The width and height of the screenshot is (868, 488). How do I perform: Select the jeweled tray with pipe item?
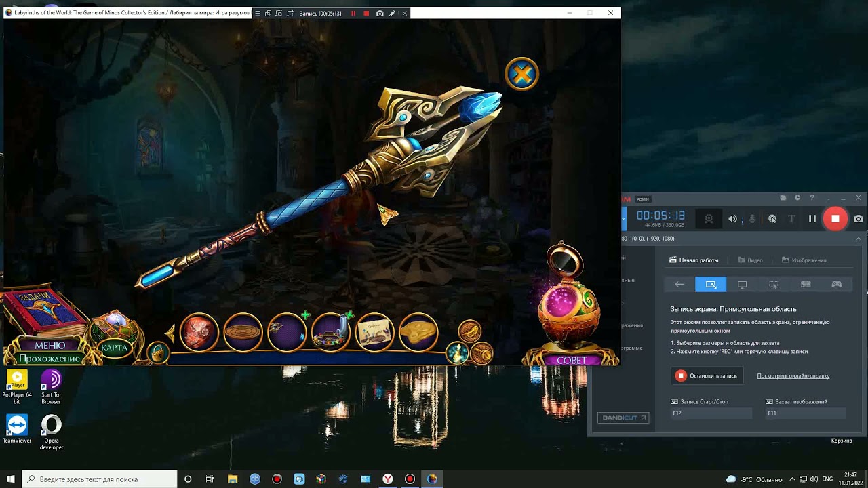(x=331, y=332)
